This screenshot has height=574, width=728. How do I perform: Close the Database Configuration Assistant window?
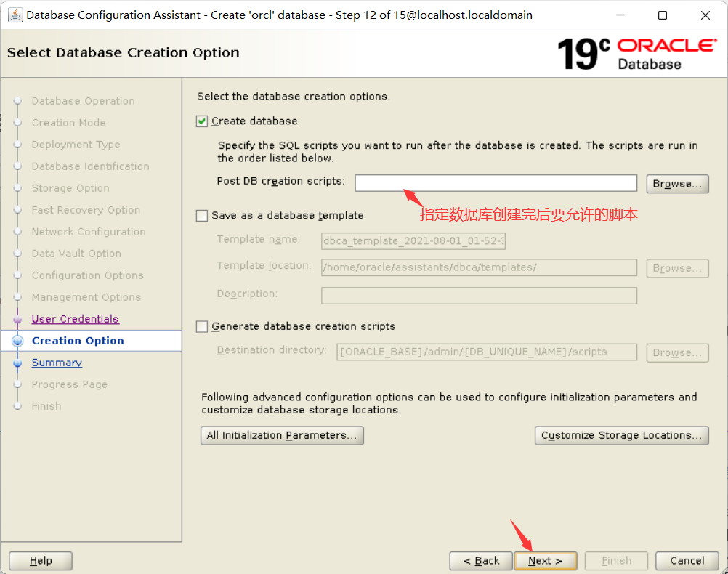click(705, 15)
